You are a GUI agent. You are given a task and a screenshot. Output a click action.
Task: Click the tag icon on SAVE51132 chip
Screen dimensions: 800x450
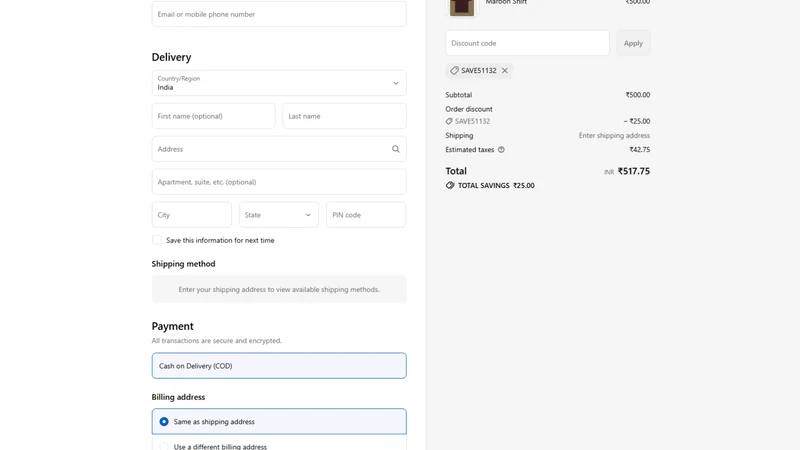pos(454,70)
